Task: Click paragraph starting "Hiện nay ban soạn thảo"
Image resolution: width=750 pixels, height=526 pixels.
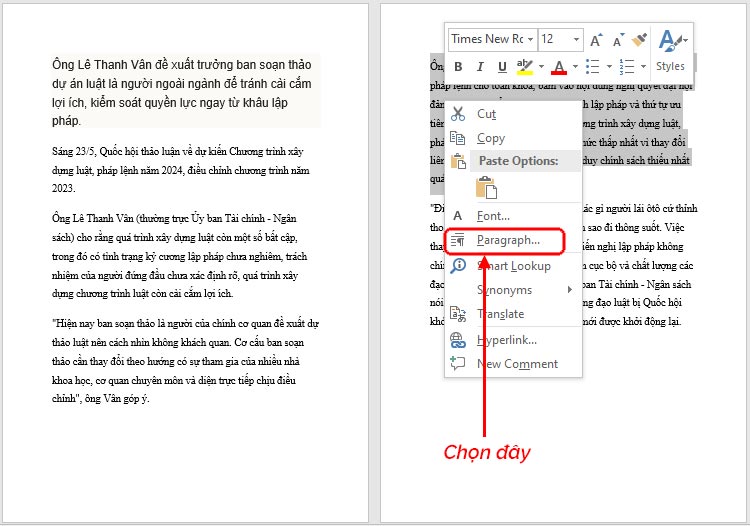Action: click(x=186, y=361)
